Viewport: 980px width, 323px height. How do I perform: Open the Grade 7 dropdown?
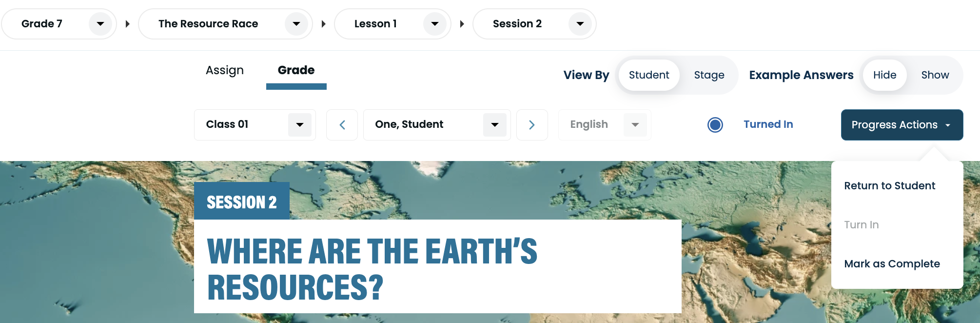(x=100, y=24)
